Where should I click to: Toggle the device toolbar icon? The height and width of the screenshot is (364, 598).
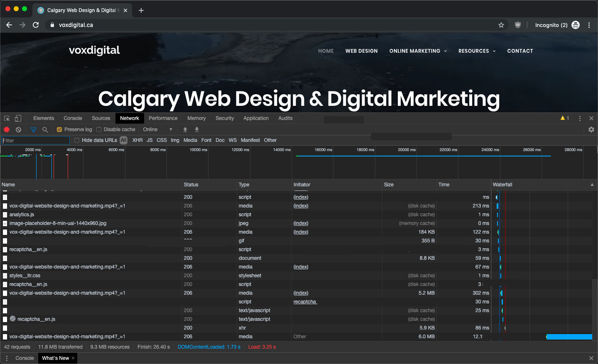click(x=18, y=118)
